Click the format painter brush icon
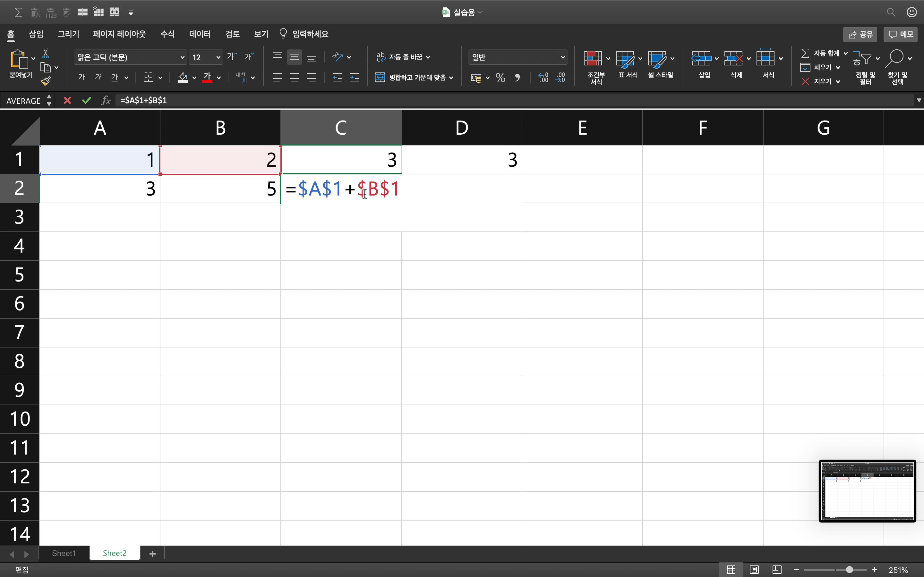 click(x=46, y=81)
